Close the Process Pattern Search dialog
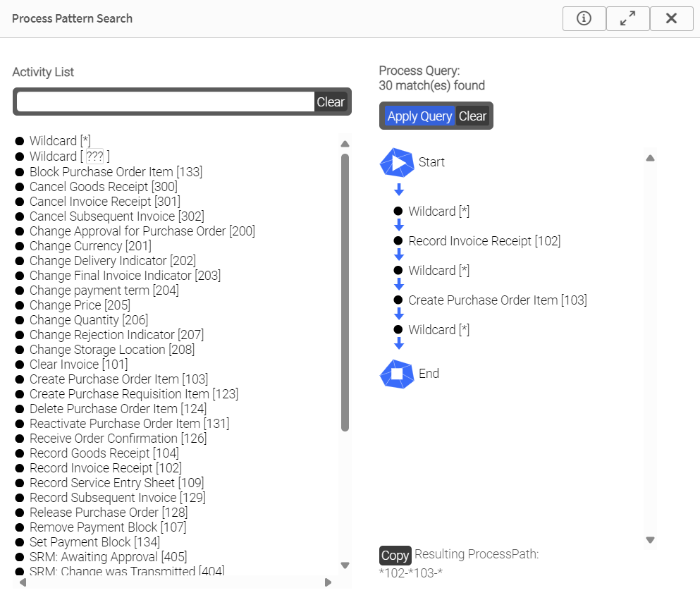The height and width of the screenshot is (600, 700). [671, 19]
